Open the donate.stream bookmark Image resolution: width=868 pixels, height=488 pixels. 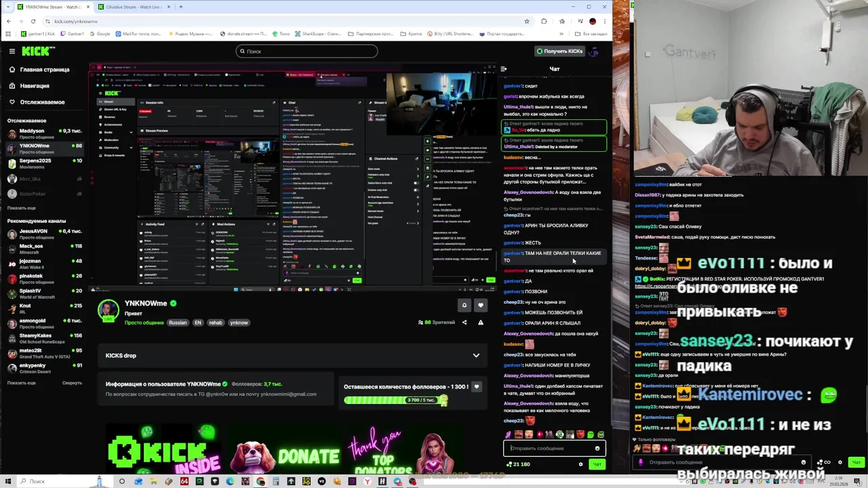[x=242, y=33]
